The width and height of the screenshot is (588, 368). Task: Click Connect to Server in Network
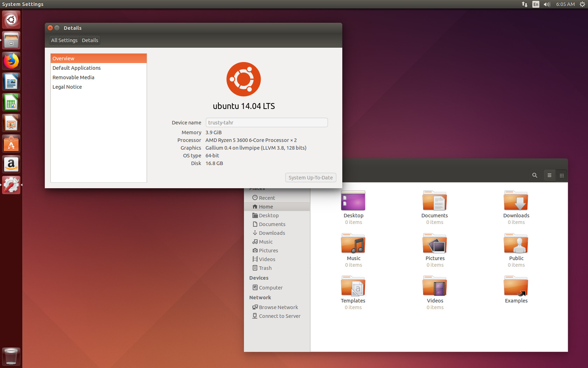coord(277,316)
